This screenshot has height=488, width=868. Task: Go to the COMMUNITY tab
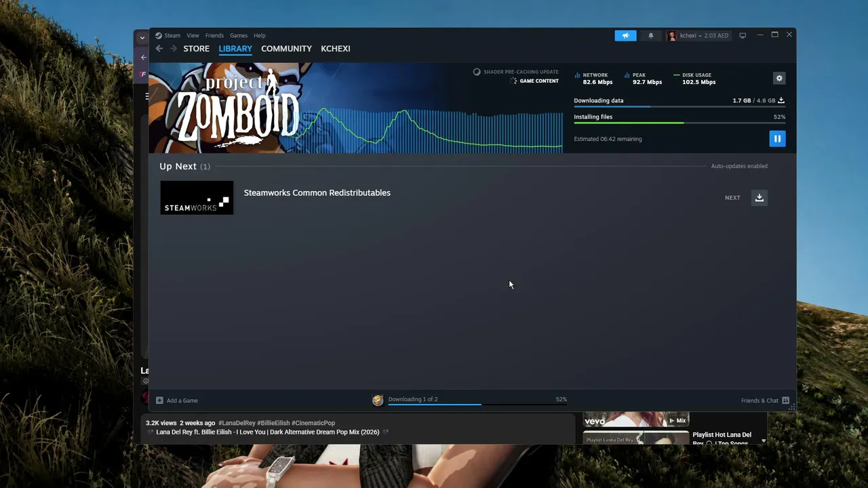(x=287, y=49)
